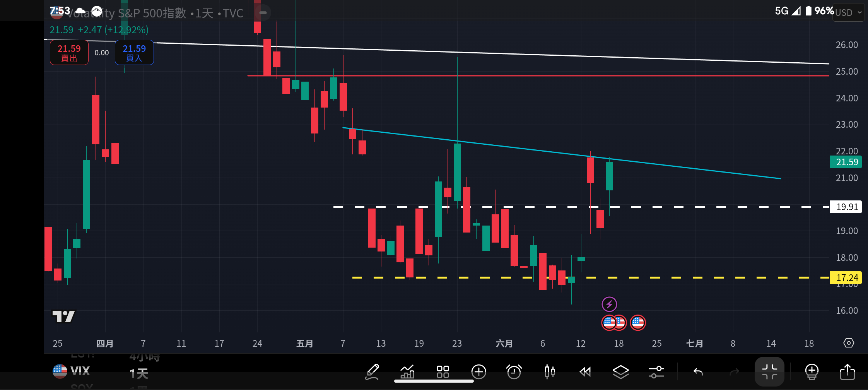This screenshot has width=868, height=390.
Task: Tap the 七月 label on the time axis
Action: click(x=695, y=343)
